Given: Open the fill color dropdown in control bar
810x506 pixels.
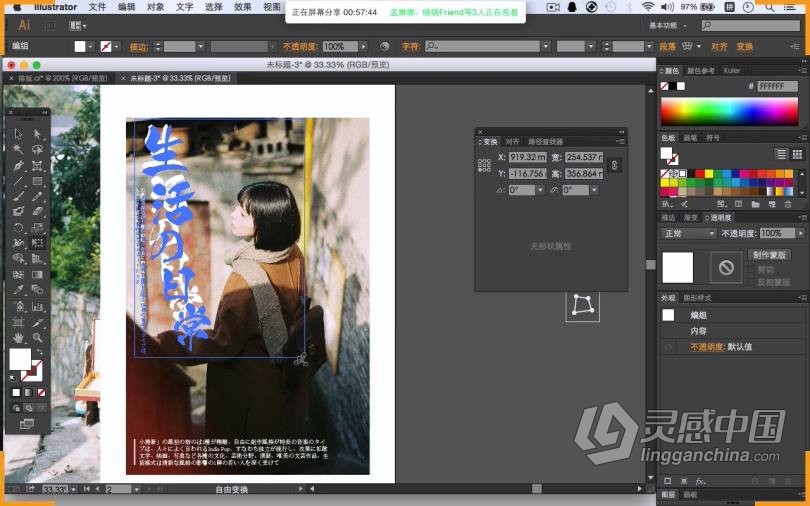Looking at the screenshot, I should (x=90, y=46).
